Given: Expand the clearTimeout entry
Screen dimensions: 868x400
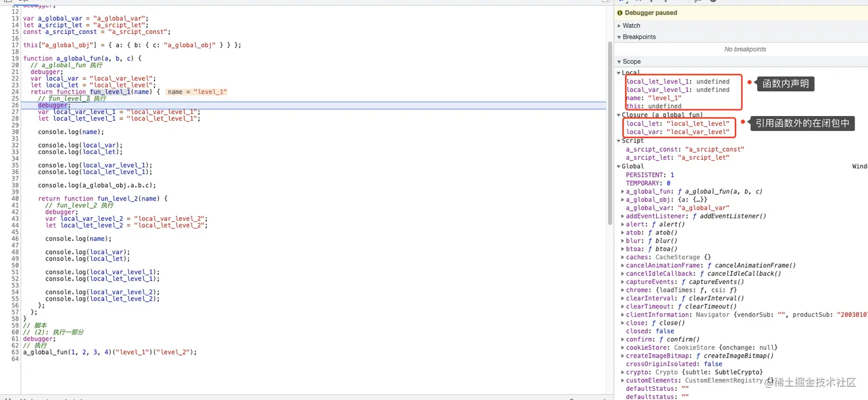Looking at the screenshot, I should (x=623, y=306).
